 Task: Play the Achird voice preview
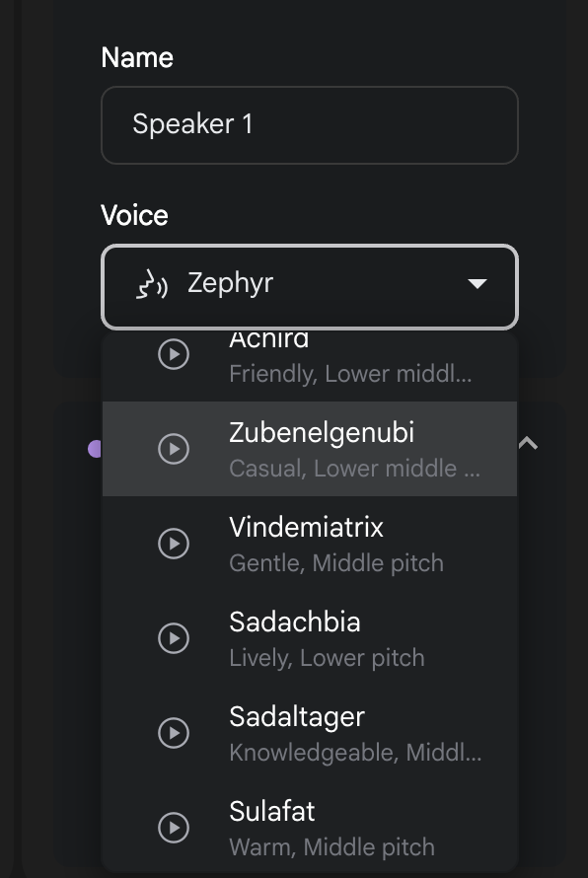174,354
